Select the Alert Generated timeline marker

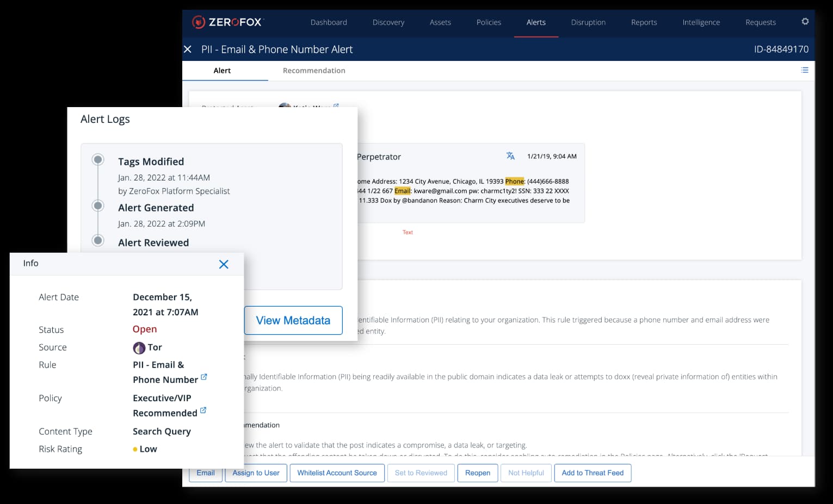98,206
